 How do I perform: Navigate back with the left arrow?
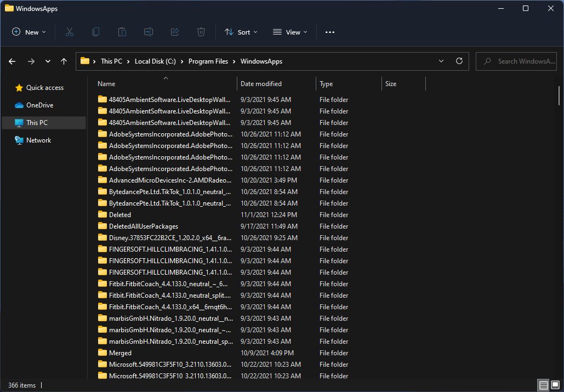[x=12, y=61]
